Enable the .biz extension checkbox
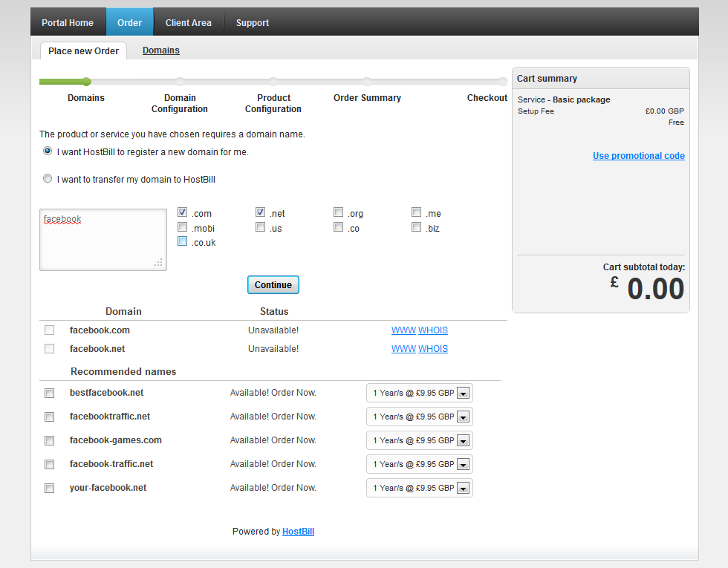 [417, 227]
